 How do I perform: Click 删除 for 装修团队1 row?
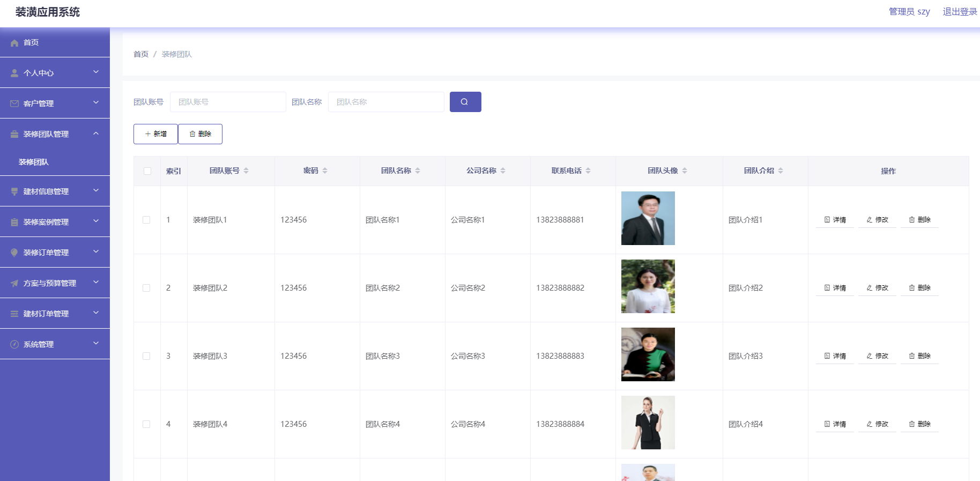pyautogui.click(x=919, y=220)
